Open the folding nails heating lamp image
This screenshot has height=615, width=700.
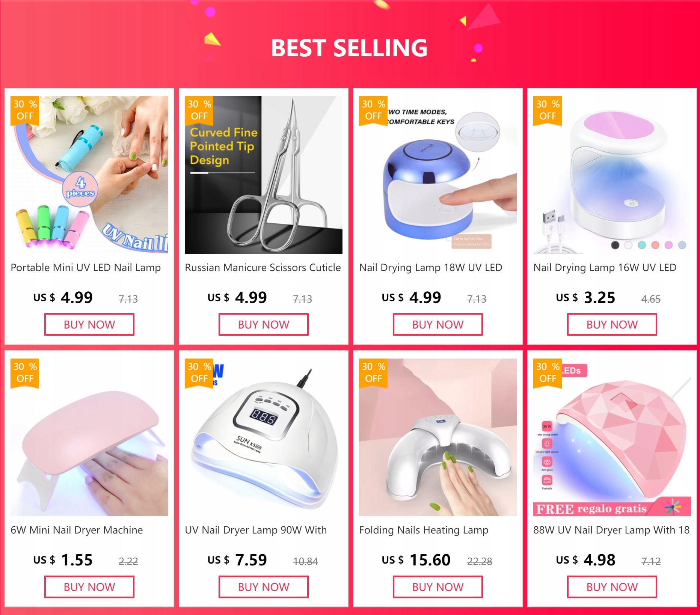tap(438, 437)
